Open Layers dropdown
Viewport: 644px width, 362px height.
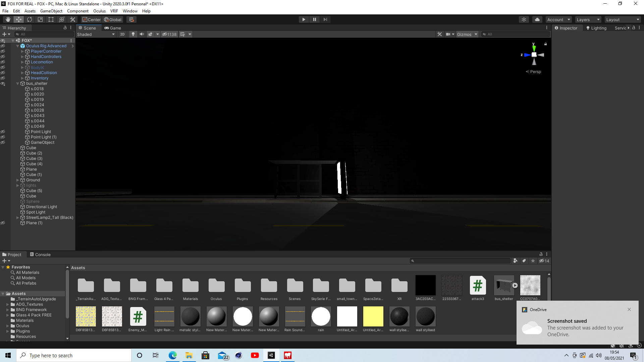(588, 19)
